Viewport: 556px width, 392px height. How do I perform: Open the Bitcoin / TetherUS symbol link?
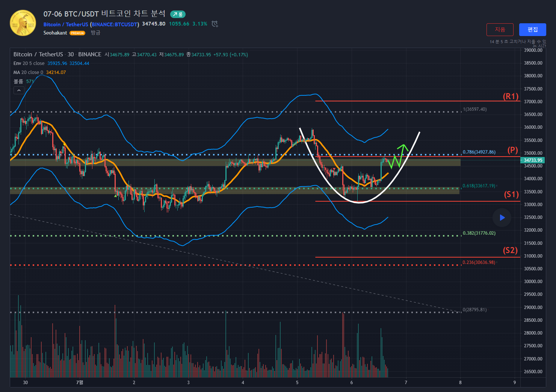tap(65, 24)
